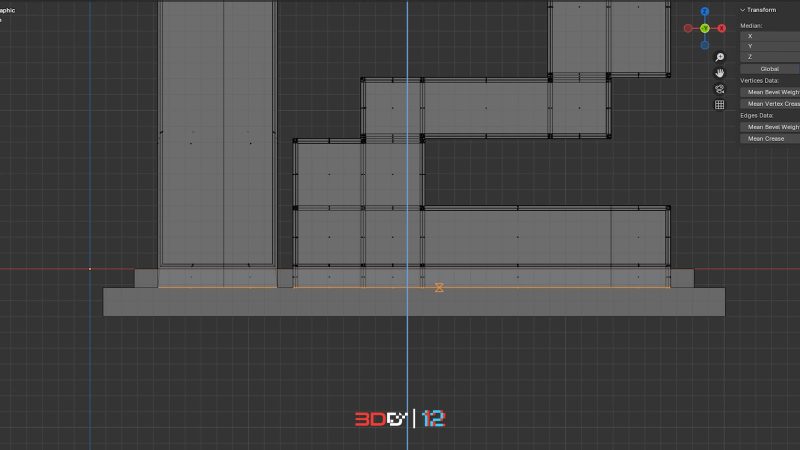Click the hand pan view icon
The height and width of the screenshot is (450, 800).
[x=719, y=73]
